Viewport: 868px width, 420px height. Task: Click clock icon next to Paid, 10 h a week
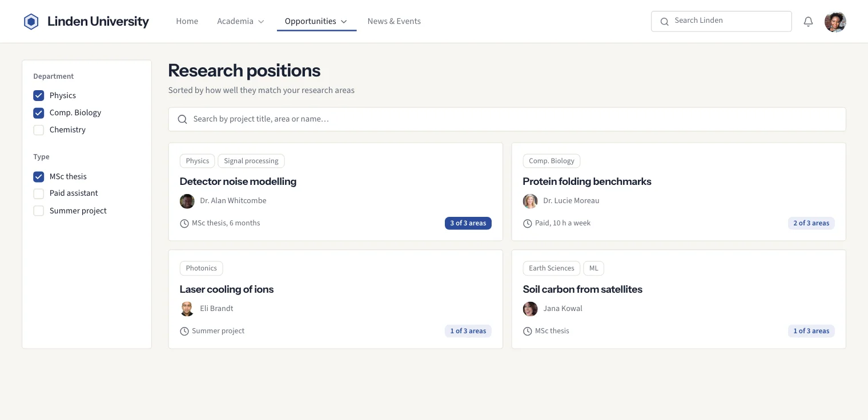(x=528, y=224)
